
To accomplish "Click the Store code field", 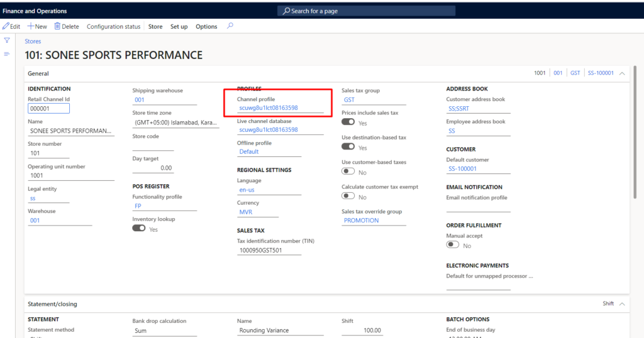I will pyautogui.click(x=153, y=146).
